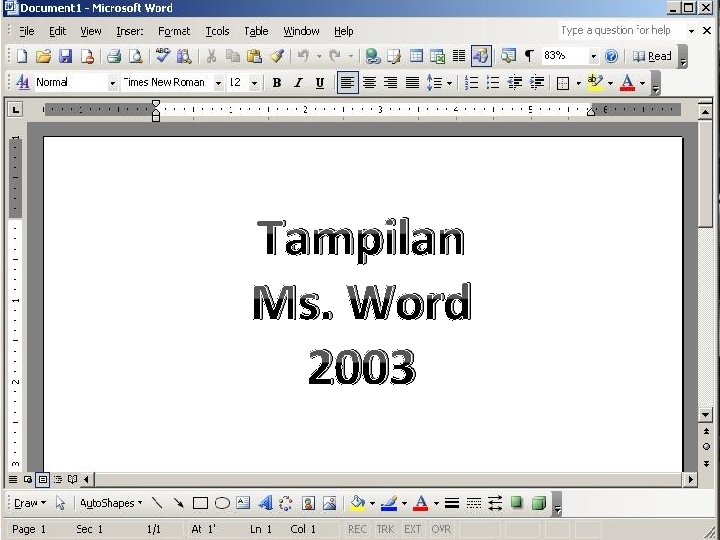Viewport: 720px width, 540px height.
Task: Open the Tables and Borders toolbar
Action: coord(394,56)
